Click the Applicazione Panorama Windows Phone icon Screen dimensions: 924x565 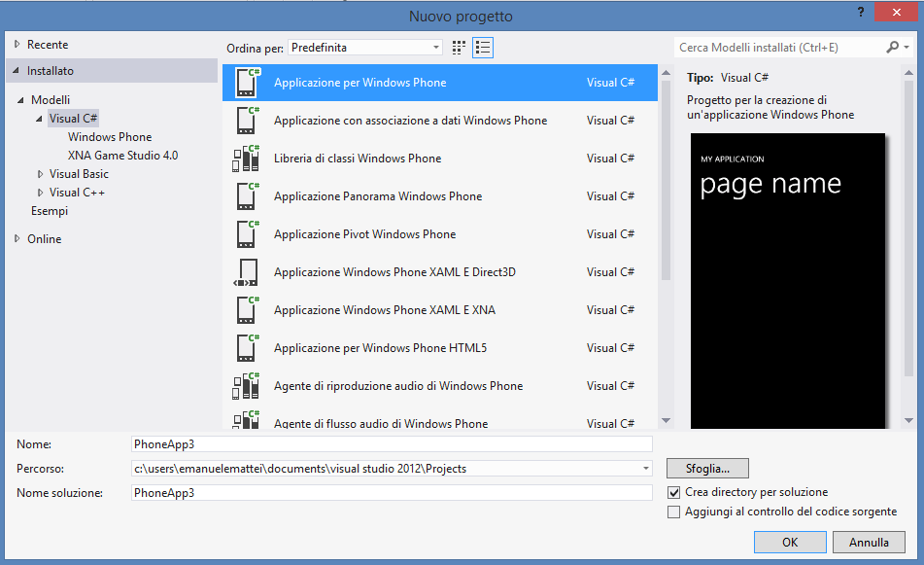pyautogui.click(x=247, y=196)
